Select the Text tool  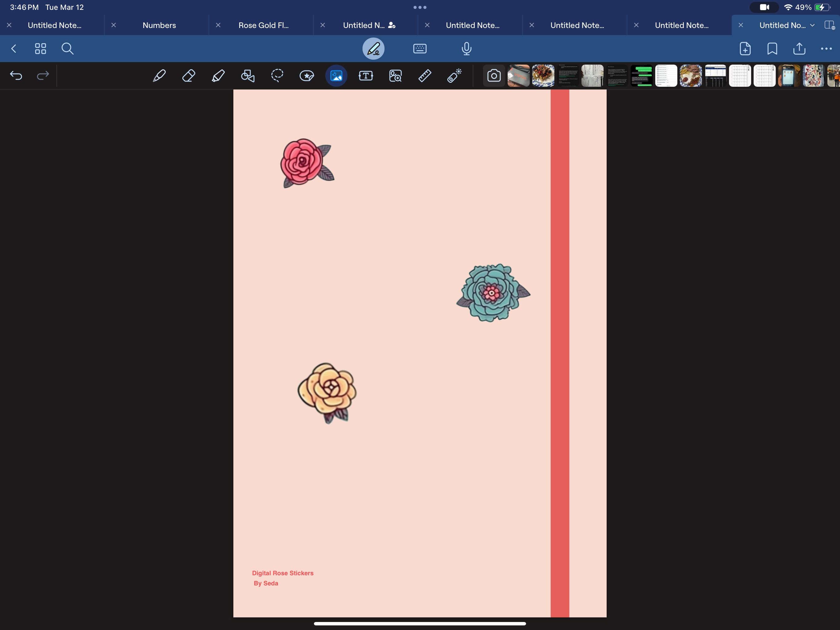[366, 76]
